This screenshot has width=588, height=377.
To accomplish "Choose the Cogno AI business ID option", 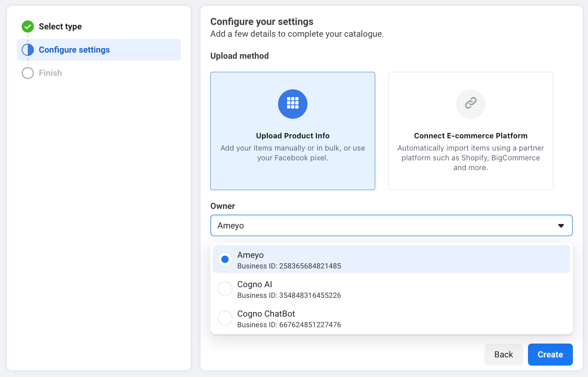I will pyautogui.click(x=289, y=295).
